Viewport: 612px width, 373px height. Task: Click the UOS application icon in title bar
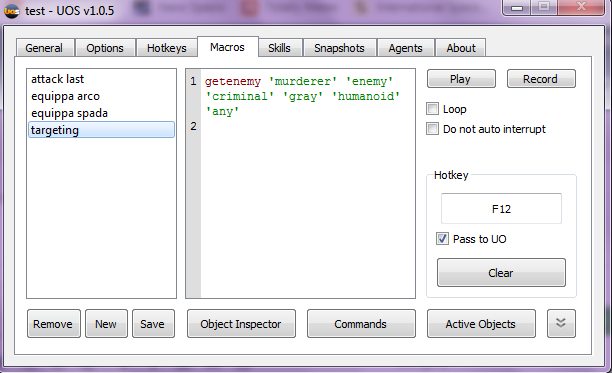point(12,11)
